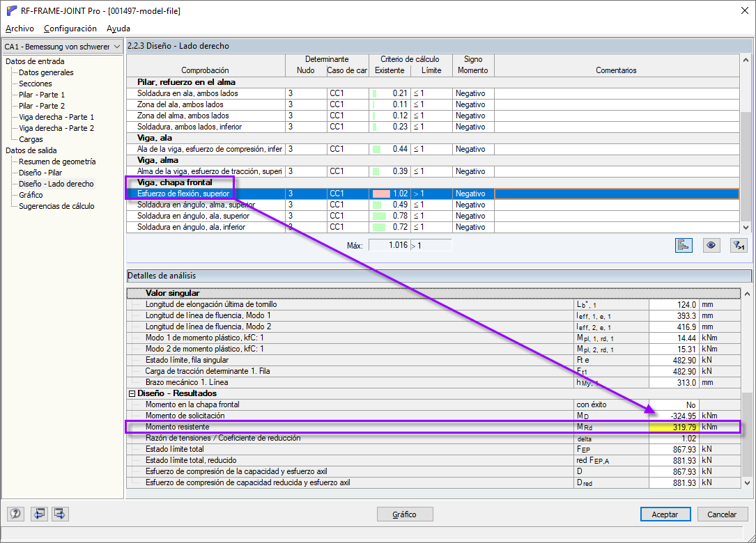756x543 pixels.
Task: Open the Archivo menu
Action: click(x=20, y=29)
